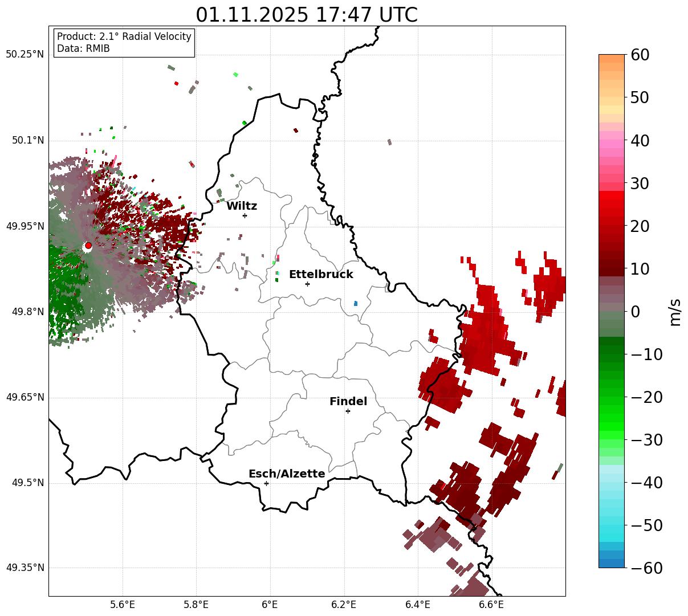This screenshot has height=616, width=688.
Task: Click the 49.35°N latitude tick label
Action: tap(25, 568)
